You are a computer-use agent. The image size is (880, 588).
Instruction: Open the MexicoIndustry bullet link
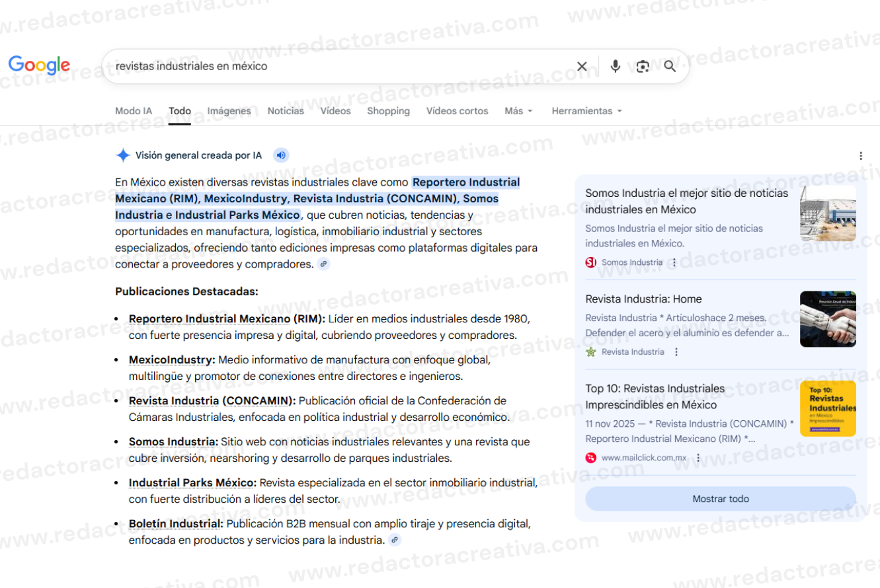(x=172, y=360)
